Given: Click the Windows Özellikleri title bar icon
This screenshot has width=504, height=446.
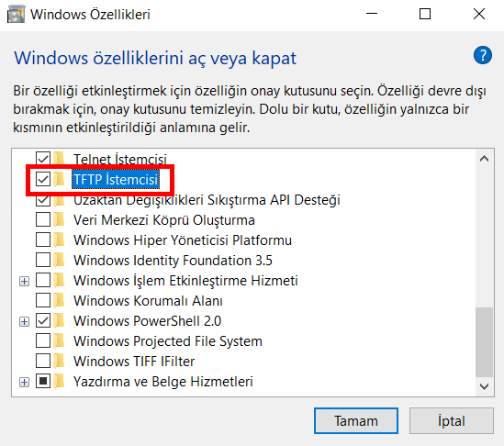Looking at the screenshot, I should 16,14.
